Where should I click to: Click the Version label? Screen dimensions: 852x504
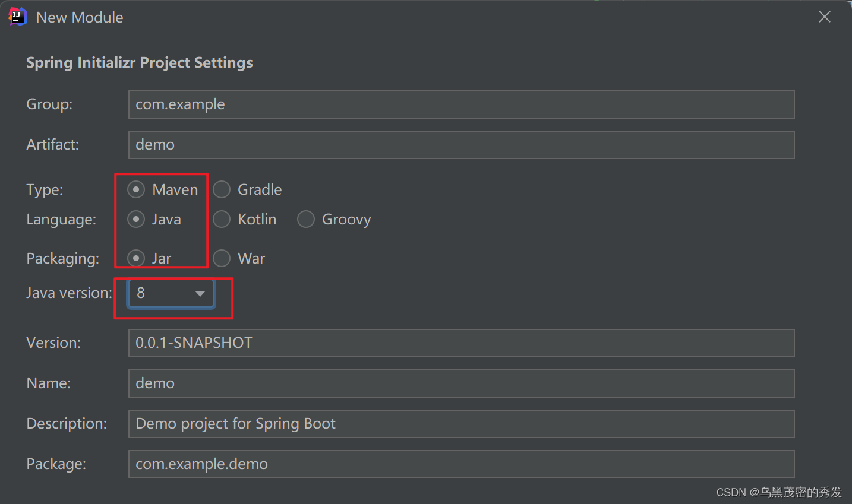53,343
